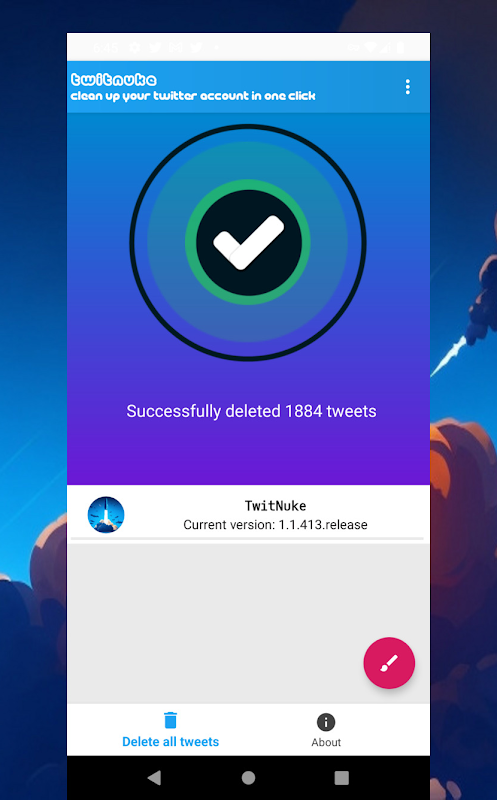The height and width of the screenshot is (800, 497).
Task: Tap the white checkmark success icon
Action: pyautogui.click(x=248, y=243)
